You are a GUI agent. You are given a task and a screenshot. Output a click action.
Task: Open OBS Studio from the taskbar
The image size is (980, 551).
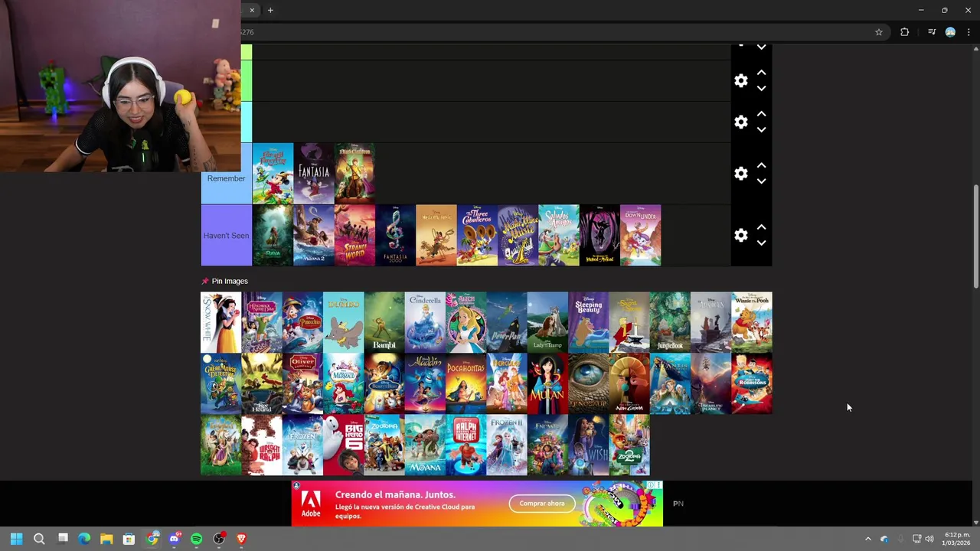click(219, 539)
